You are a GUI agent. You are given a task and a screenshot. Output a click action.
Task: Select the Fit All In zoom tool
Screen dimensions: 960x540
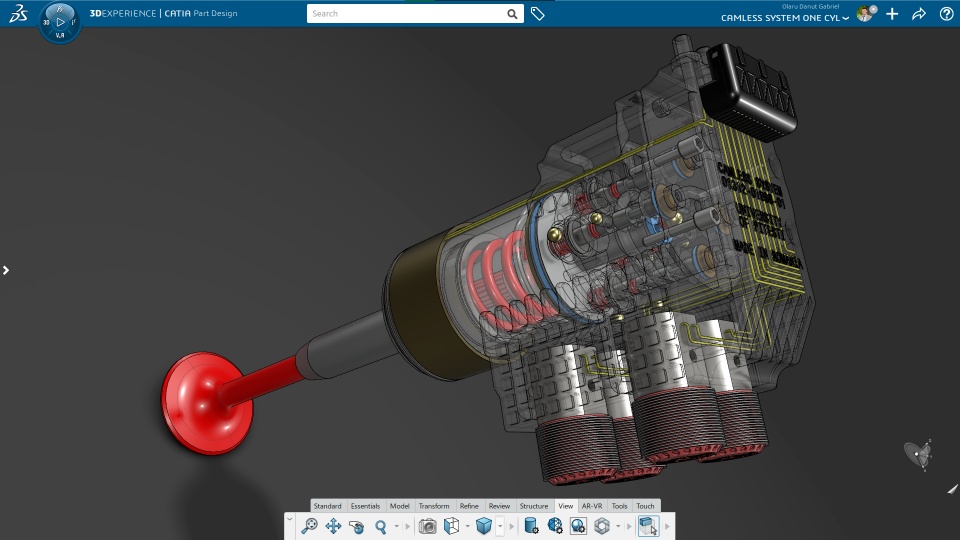(309, 526)
